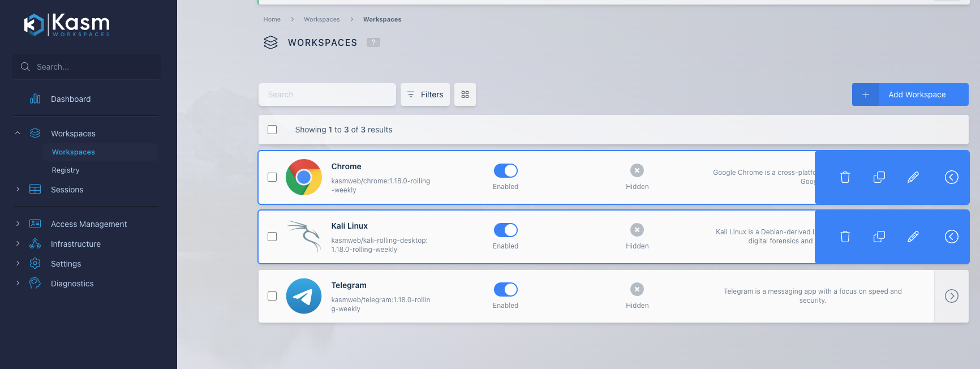Expand the Telegram row actions arrow
Screen dimensions: 980x369
pos(951,296)
